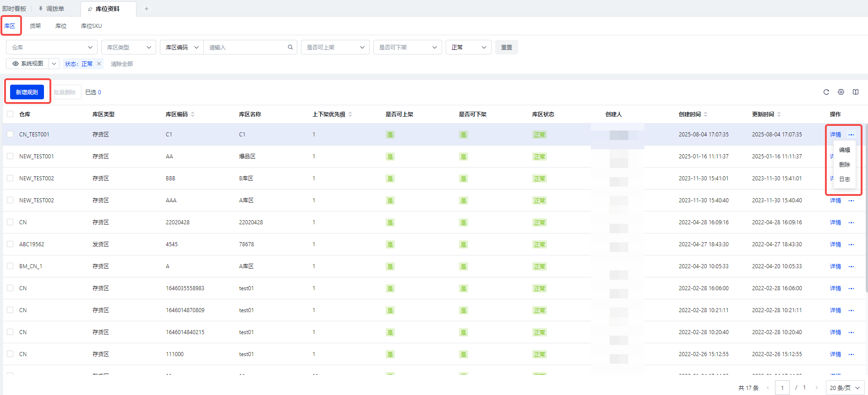The image size is (868, 395).
Task: Open more actions for ABC19562 row
Action: (851, 244)
